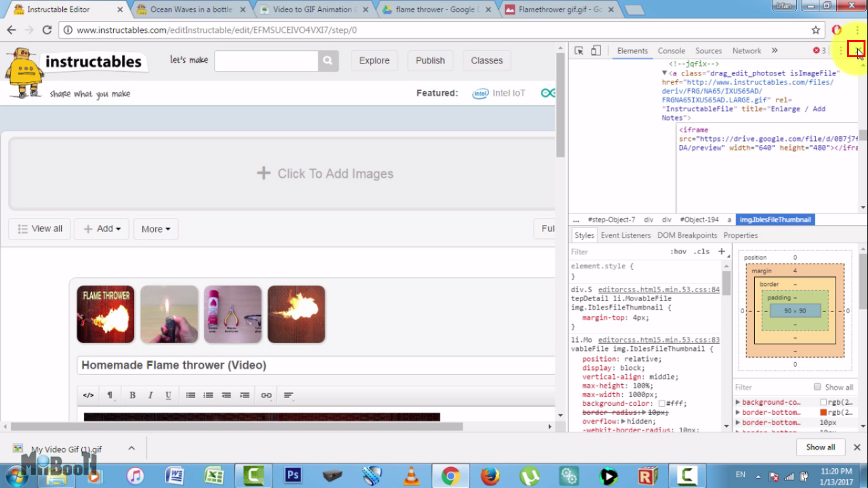This screenshot has height=488, width=868.
Task: Open the paragraph format dropdown in editor toolbar
Action: pos(110,395)
